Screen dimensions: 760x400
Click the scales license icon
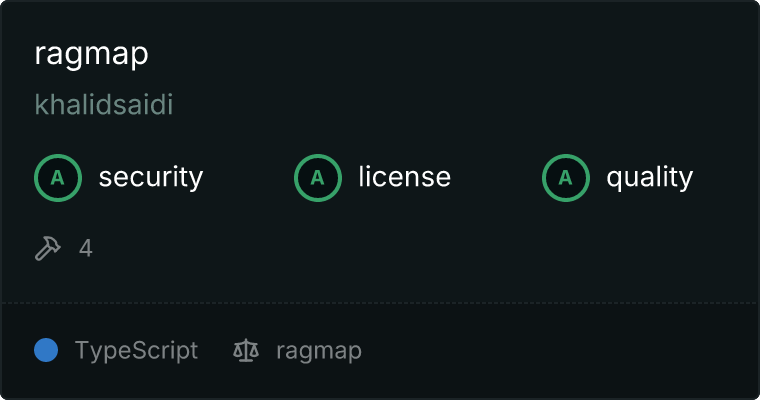(x=246, y=351)
